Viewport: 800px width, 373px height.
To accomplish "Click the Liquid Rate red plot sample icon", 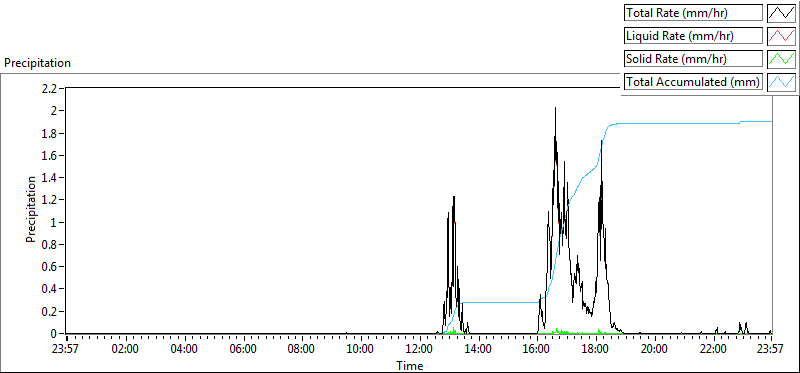I will [x=782, y=36].
